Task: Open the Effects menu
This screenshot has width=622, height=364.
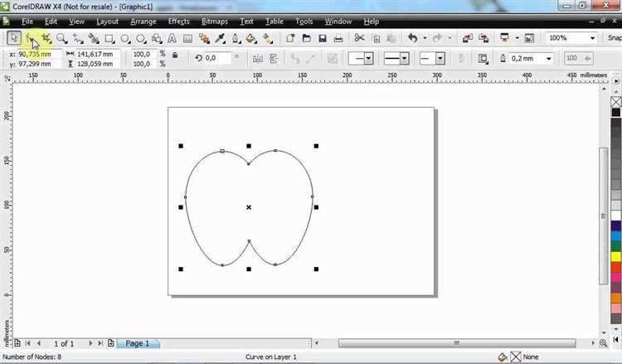Action: 178,22
